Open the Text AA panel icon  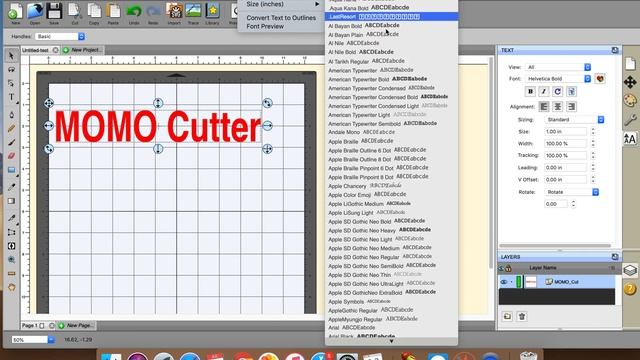pyautogui.click(x=630, y=139)
